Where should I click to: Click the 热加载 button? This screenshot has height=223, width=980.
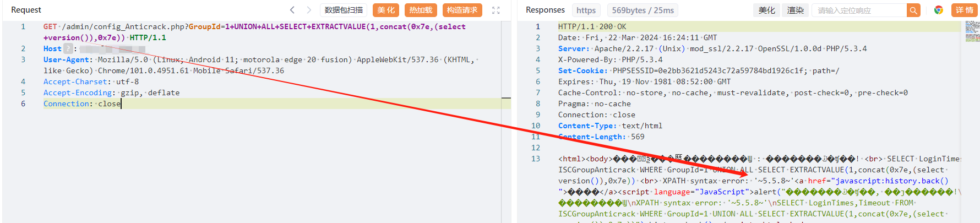(x=421, y=10)
